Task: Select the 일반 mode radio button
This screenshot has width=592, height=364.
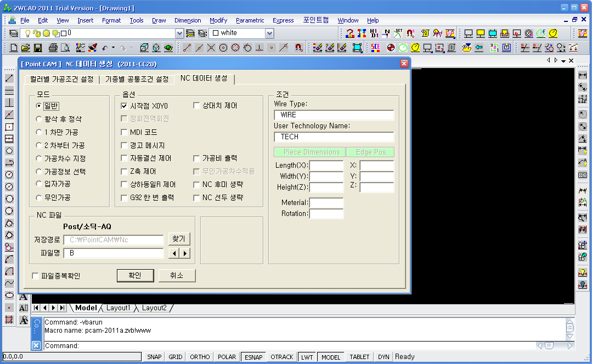Action: click(38, 106)
